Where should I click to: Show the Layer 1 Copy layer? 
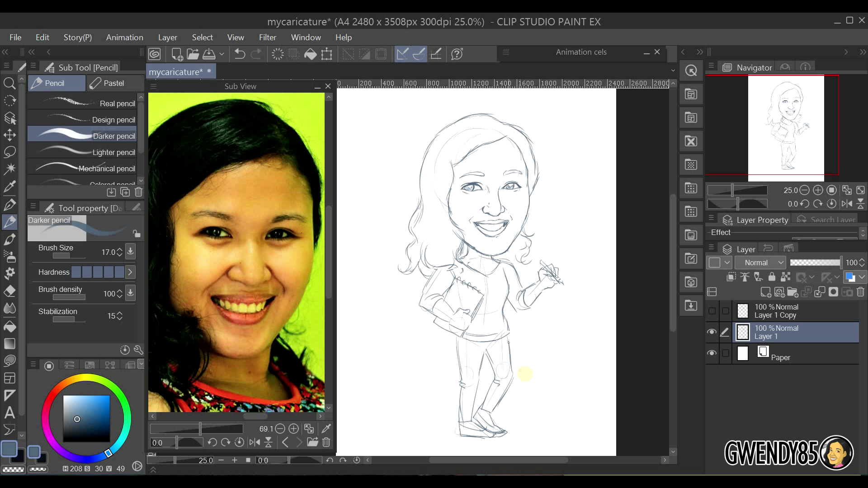point(712,311)
